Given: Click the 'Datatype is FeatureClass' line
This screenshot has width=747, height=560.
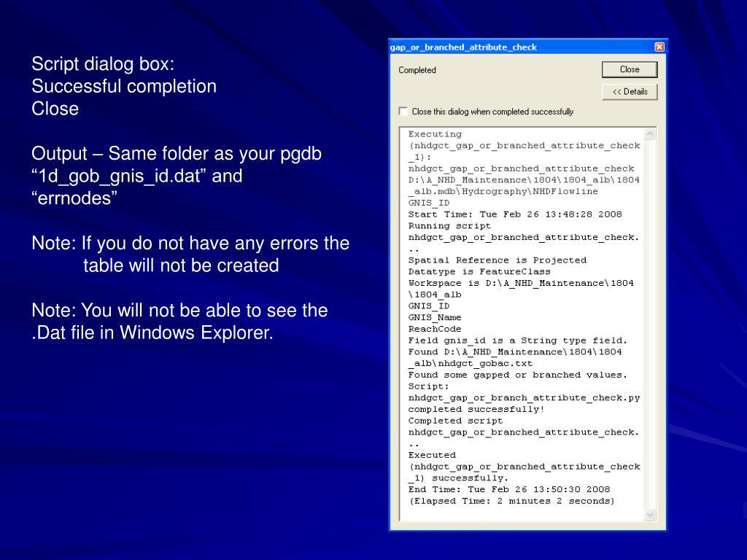Looking at the screenshot, I should point(479,271).
